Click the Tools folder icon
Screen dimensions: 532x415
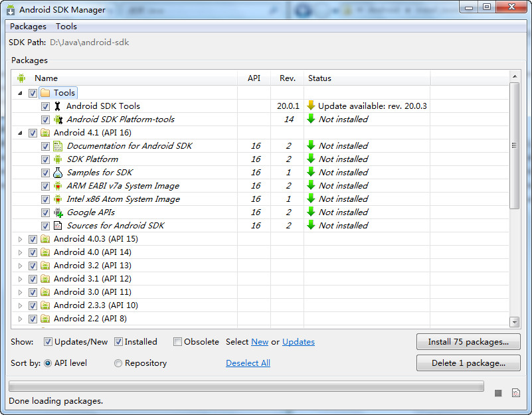[x=45, y=93]
